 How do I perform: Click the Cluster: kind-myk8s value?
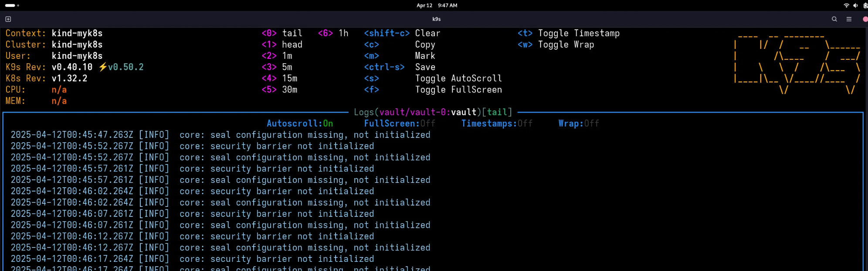[77, 45]
